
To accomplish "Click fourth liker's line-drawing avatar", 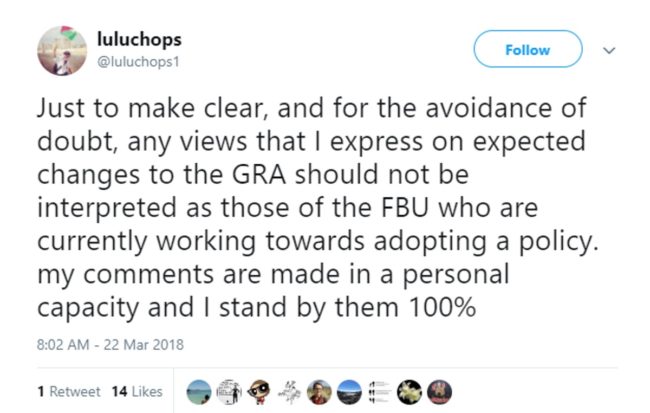I will (288, 390).
